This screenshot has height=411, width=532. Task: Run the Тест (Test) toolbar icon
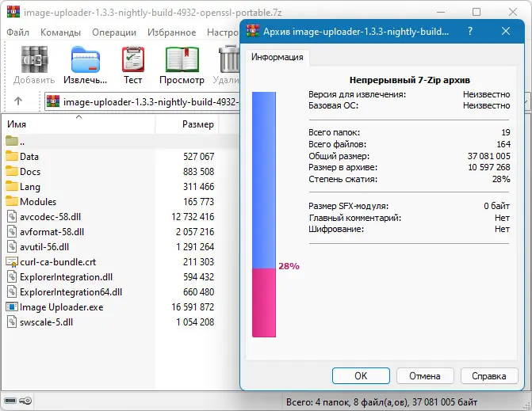tap(133, 59)
